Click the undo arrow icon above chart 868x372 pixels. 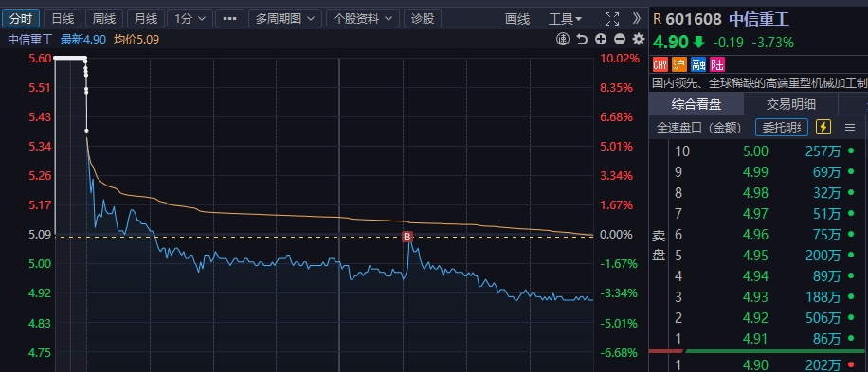pos(582,39)
